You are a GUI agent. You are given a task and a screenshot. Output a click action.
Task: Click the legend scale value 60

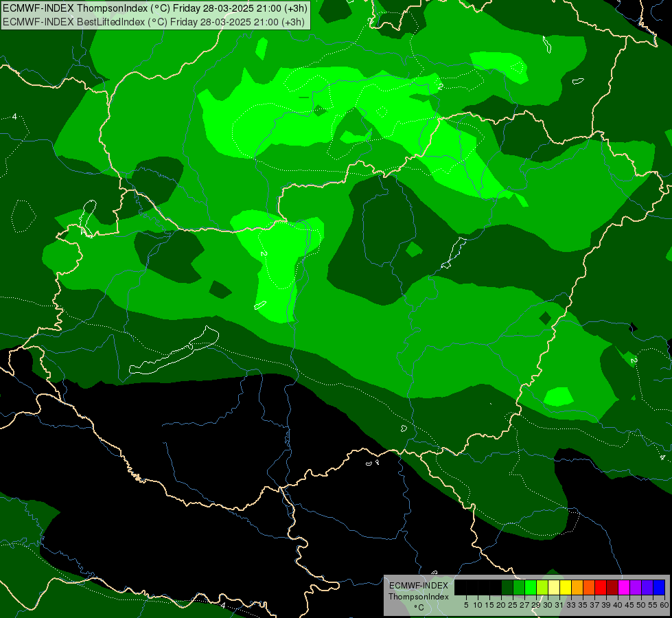tap(664, 605)
